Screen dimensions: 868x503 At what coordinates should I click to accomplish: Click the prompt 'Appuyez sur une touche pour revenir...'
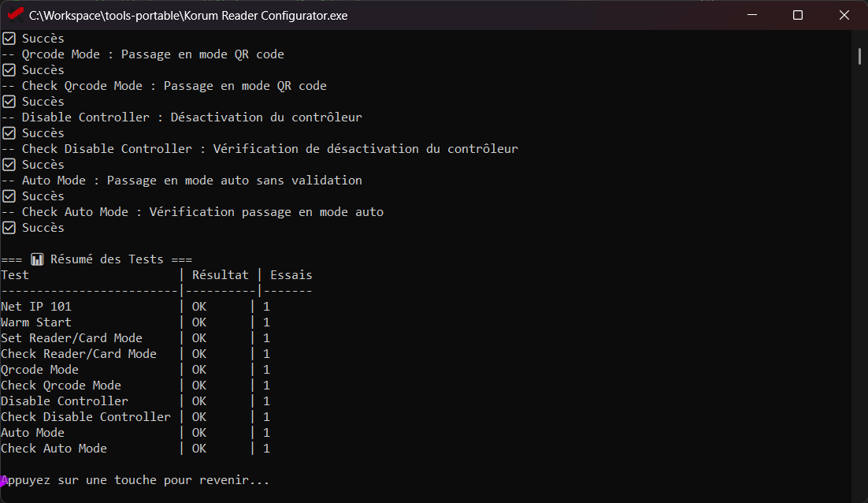tap(135, 480)
